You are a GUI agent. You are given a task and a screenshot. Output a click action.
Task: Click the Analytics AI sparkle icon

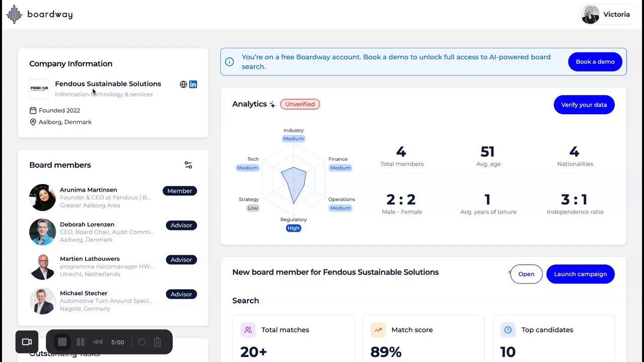(x=272, y=105)
